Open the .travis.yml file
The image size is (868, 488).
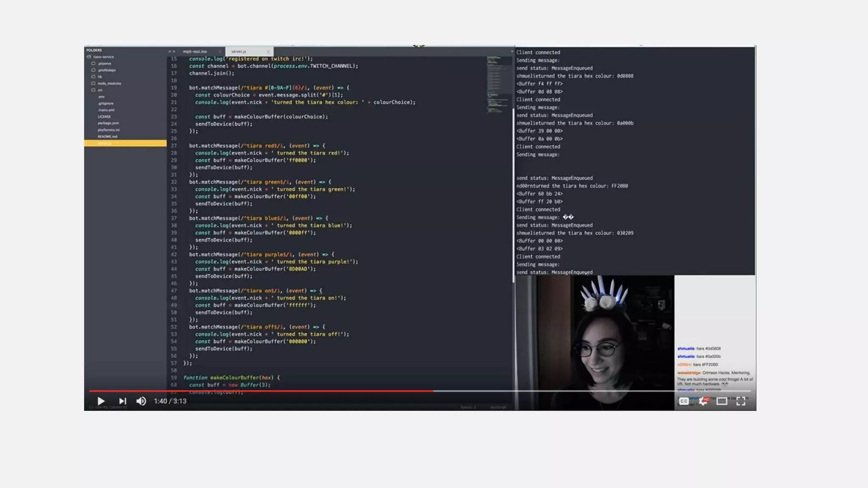pos(106,110)
